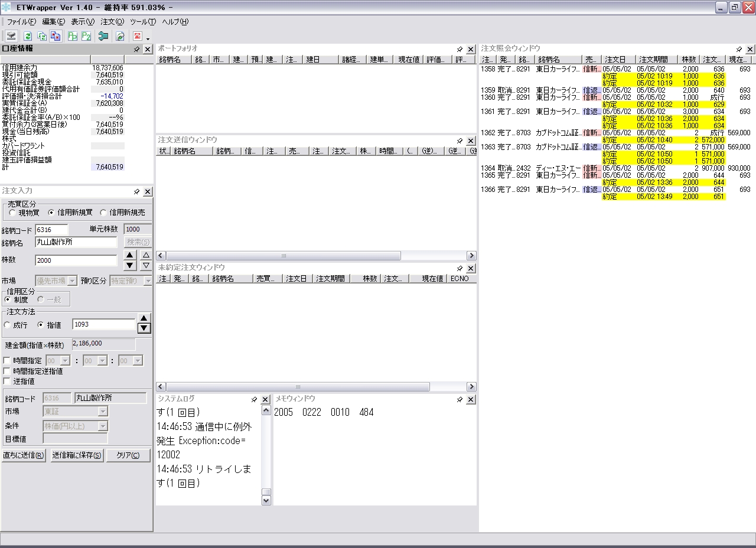Image resolution: width=756 pixels, height=548 pixels.
Task: Pin the 未約定注文ウィンドウ panel
Action: coord(460,268)
